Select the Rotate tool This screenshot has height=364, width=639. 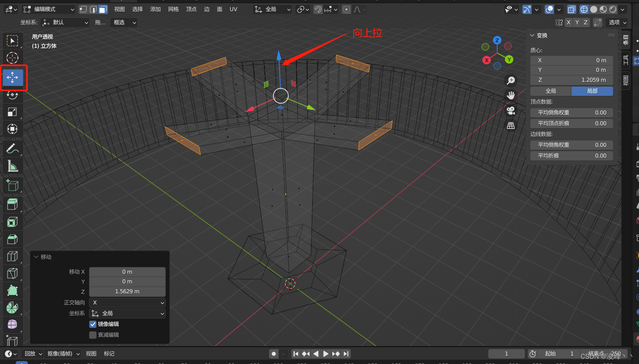(12, 95)
